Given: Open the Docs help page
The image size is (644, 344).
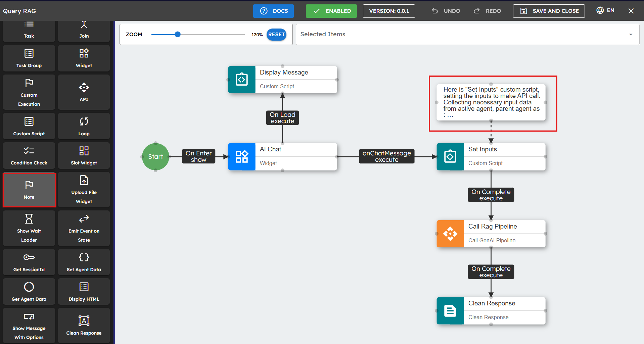Looking at the screenshot, I should pos(273,11).
